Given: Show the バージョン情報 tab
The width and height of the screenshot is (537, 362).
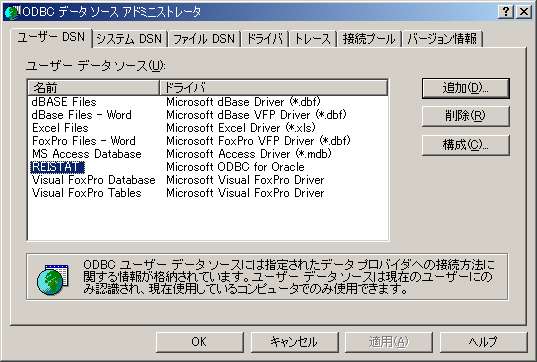Looking at the screenshot, I should [442, 39].
